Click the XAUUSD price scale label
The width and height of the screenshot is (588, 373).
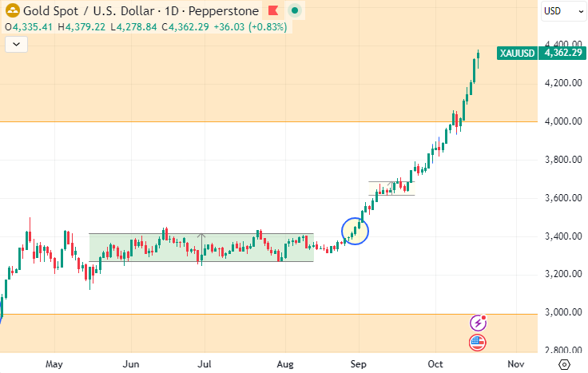[x=516, y=53]
